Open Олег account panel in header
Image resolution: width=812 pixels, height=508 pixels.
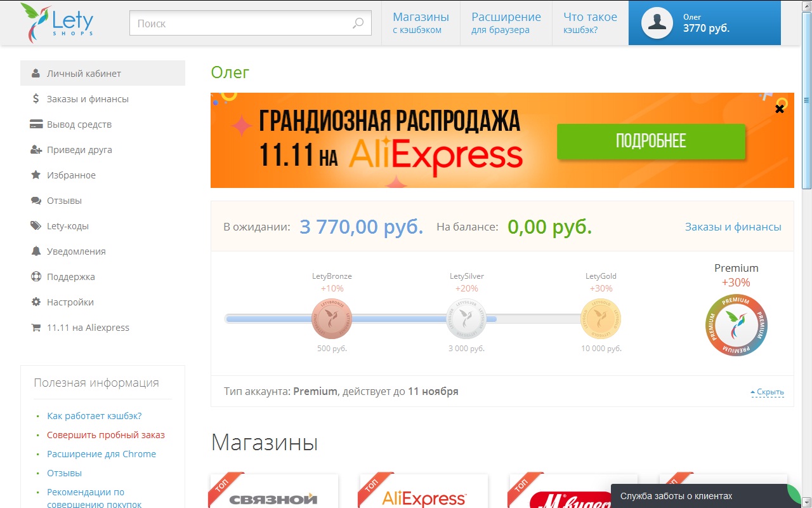[705, 23]
